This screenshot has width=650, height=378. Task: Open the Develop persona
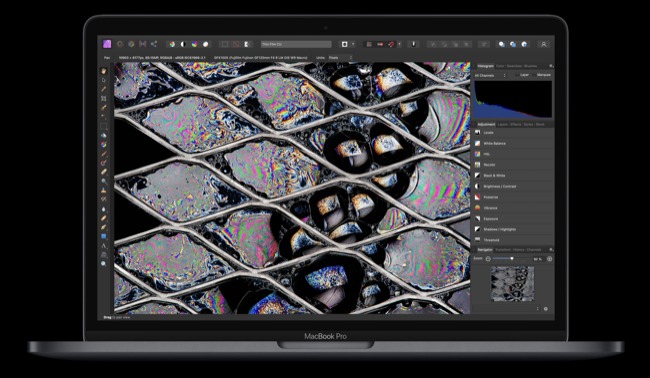tap(131, 44)
